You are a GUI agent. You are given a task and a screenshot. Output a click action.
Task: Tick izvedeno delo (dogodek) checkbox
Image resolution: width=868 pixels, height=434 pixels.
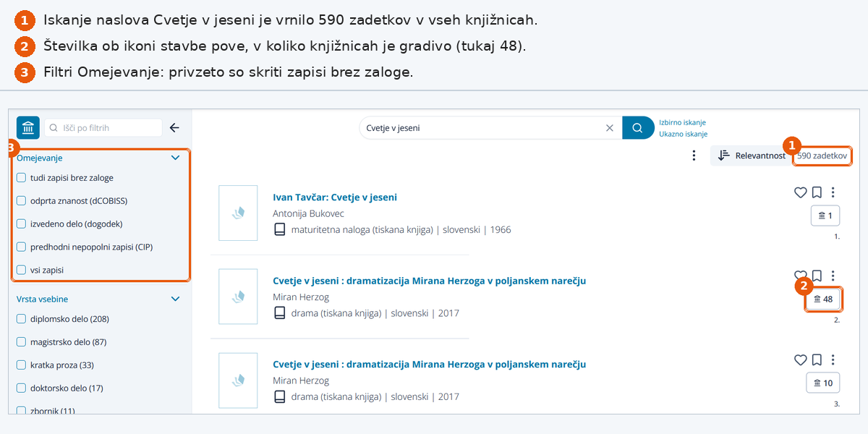tap(21, 224)
